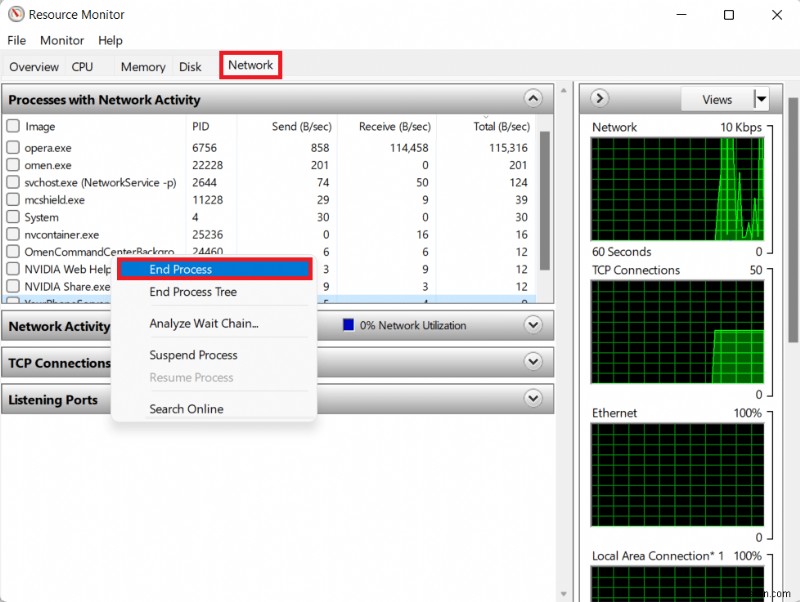This screenshot has height=602, width=800.
Task: Open the Monitor menu
Action: click(x=61, y=40)
